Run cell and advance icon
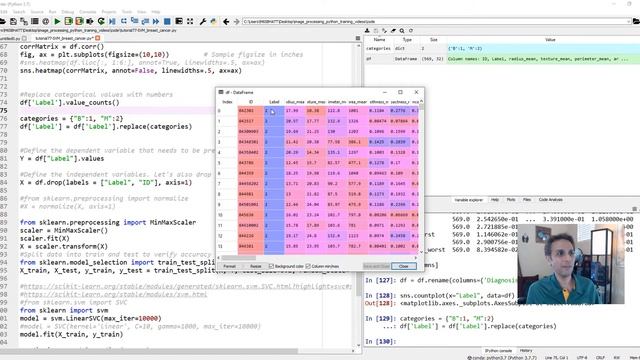640x360 pixels. point(79,21)
